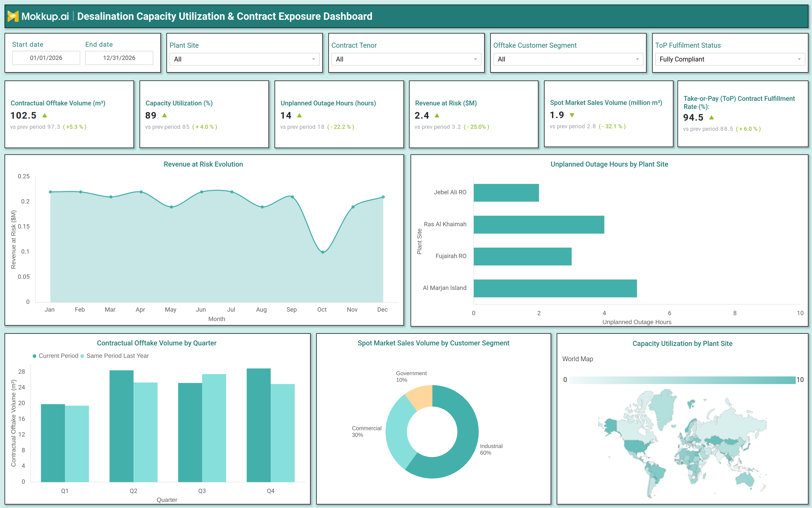Click the Q1 Current Period bar
Screen dimensions: 812x508
click(x=53, y=443)
